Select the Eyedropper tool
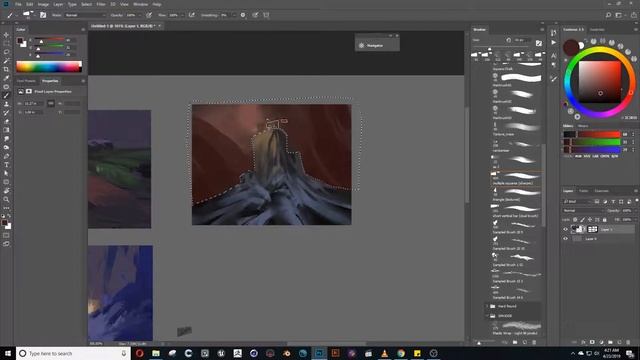Viewport: 640px width, 360px height. [6, 78]
